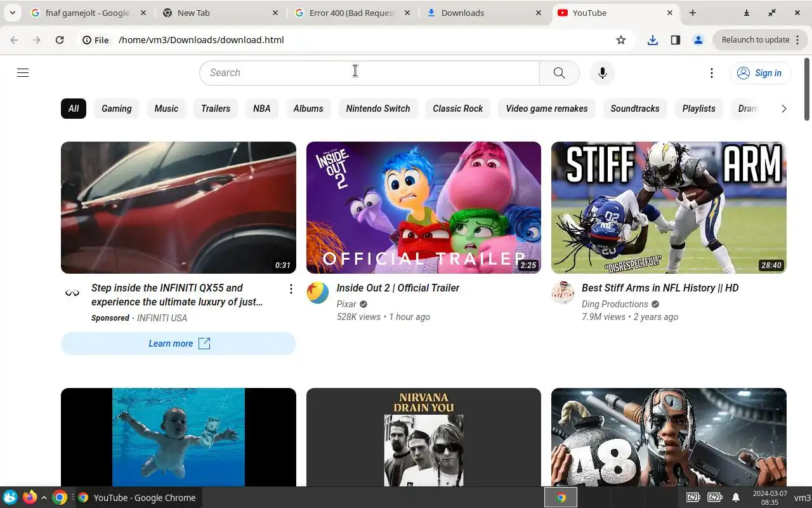
Task: Choose the Playlists chip
Action: 699,109
